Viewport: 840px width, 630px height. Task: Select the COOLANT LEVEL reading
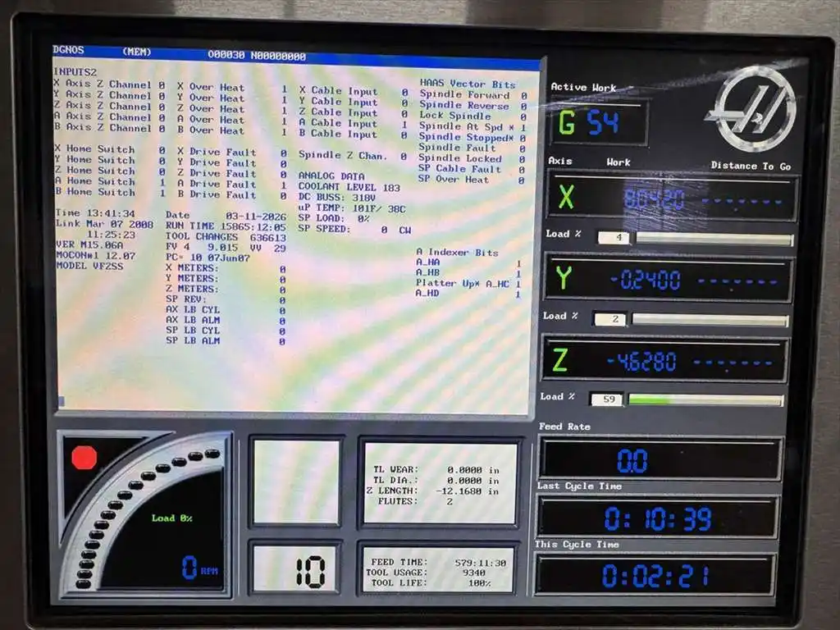[349, 188]
